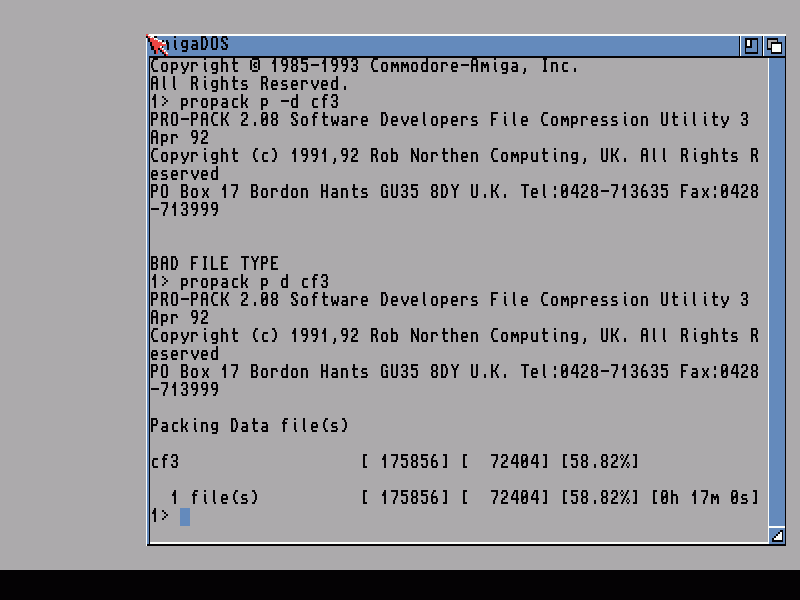Click the elapsed time '[0h 17m 0s]'
800x600 pixels.
coord(705,497)
